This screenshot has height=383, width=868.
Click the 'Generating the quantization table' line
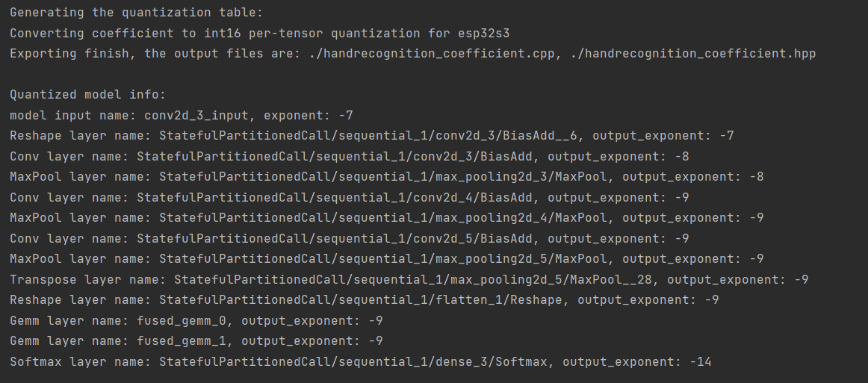[137, 13]
